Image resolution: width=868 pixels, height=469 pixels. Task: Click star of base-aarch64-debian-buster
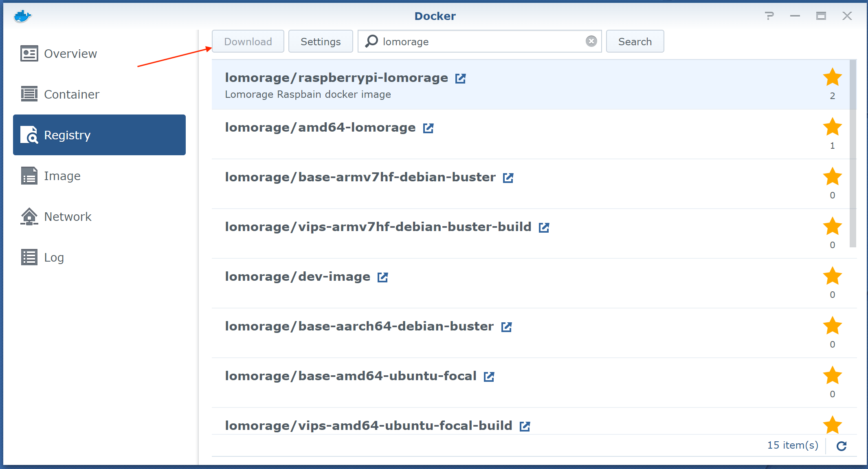pyautogui.click(x=833, y=326)
